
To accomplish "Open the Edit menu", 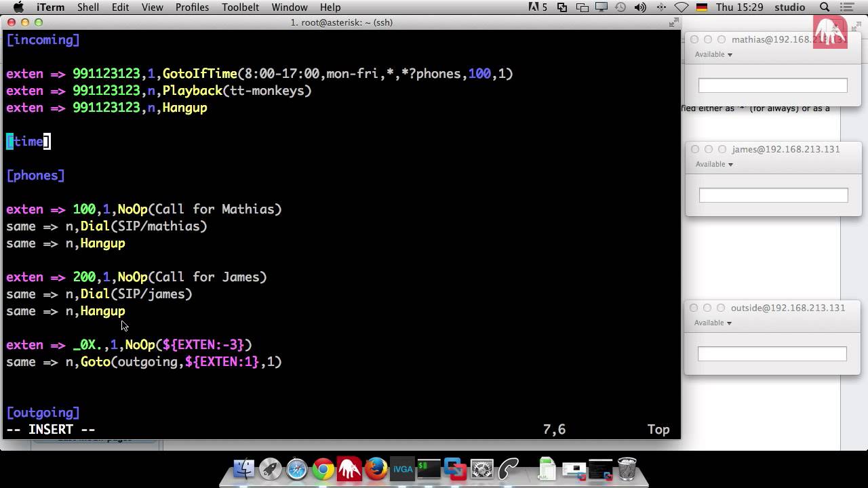I will click(121, 7).
